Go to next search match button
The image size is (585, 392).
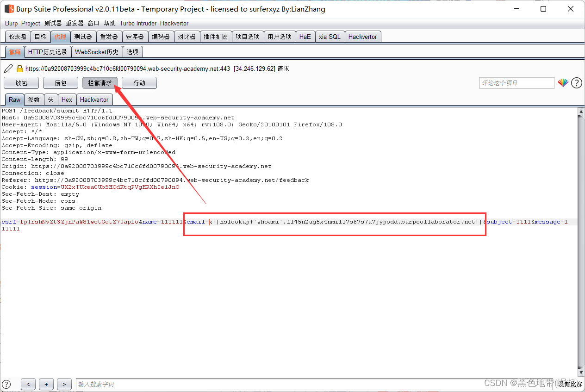64,384
